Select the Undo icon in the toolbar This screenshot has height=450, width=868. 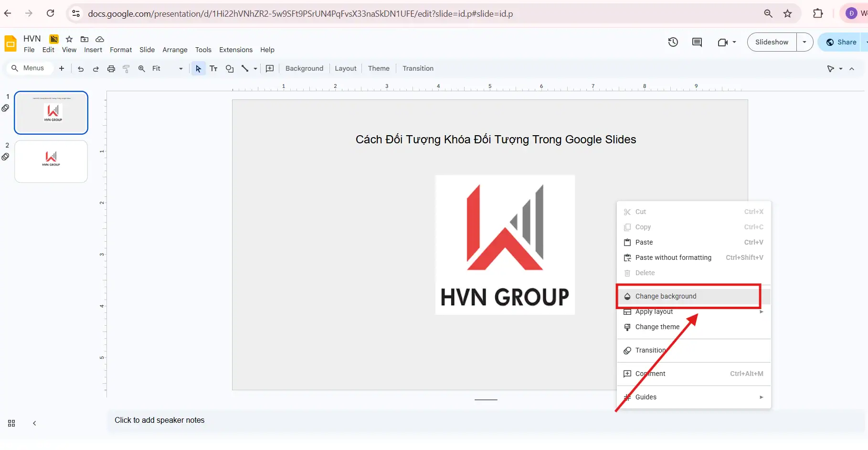(80, 68)
